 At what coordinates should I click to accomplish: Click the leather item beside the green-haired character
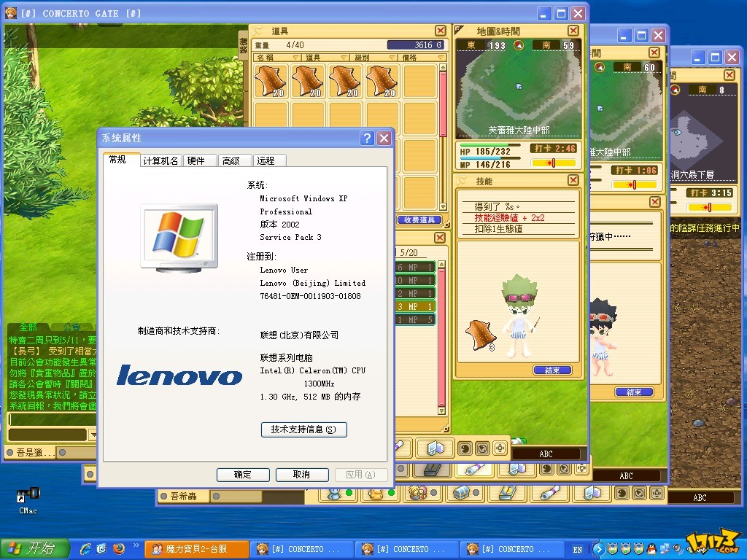pyautogui.click(x=481, y=335)
